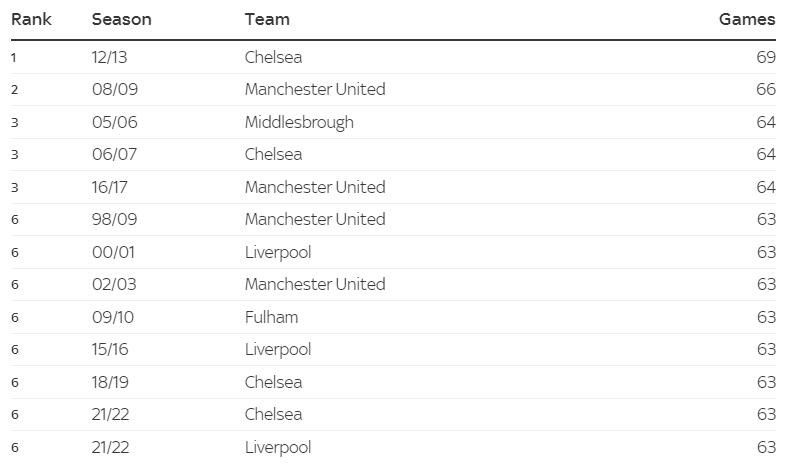
Task: Click Manchester United in 08/09 row
Action: [314, 89]
